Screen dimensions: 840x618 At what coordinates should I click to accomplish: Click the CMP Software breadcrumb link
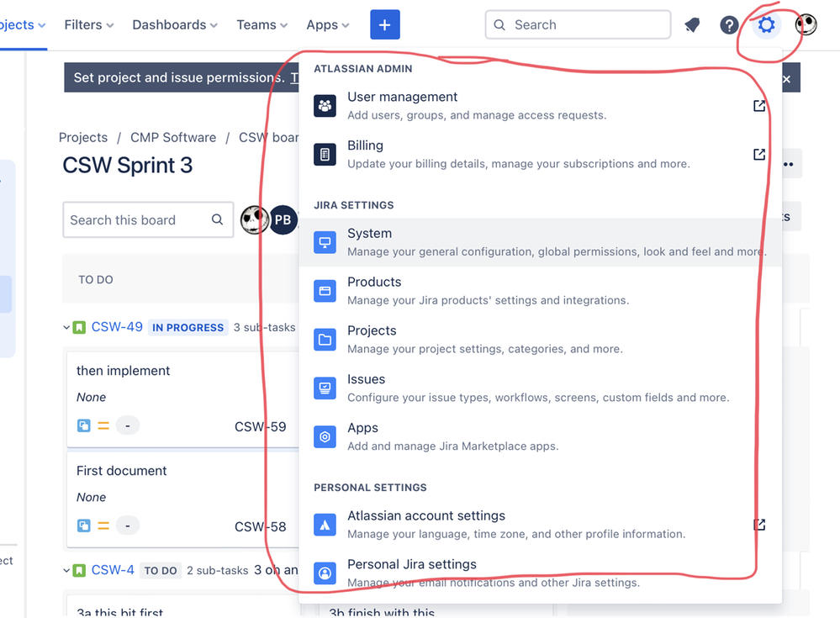(173, 138)
